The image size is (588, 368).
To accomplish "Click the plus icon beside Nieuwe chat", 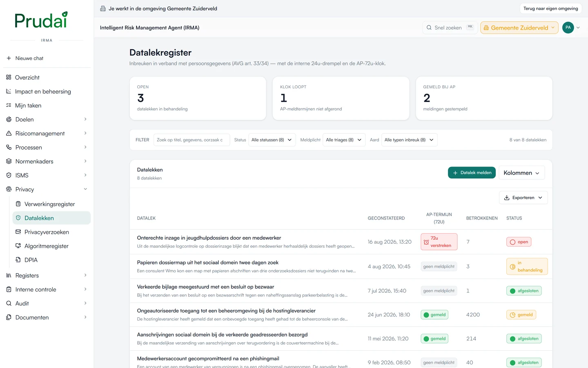I will (9, 58).
